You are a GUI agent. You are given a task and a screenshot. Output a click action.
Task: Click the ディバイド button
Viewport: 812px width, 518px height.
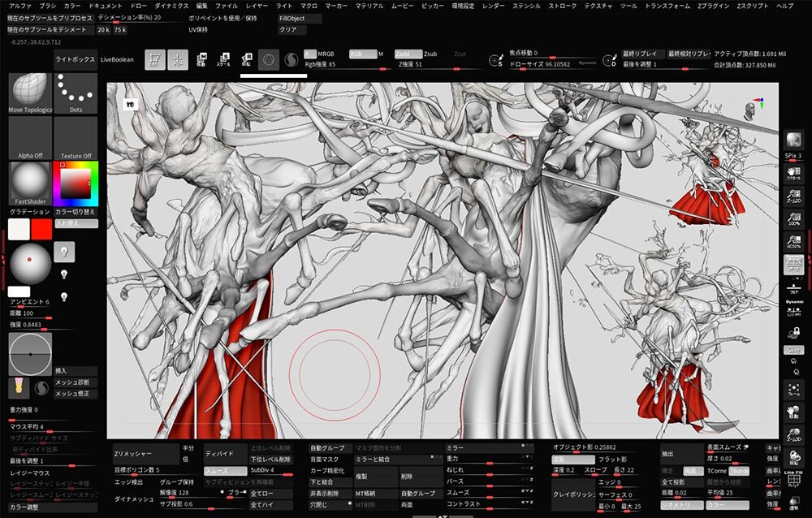(225, 454)
